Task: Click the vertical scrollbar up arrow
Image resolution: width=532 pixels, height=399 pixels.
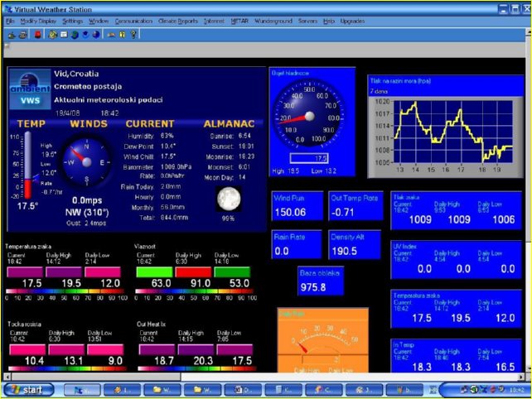Action: [529, 31]
